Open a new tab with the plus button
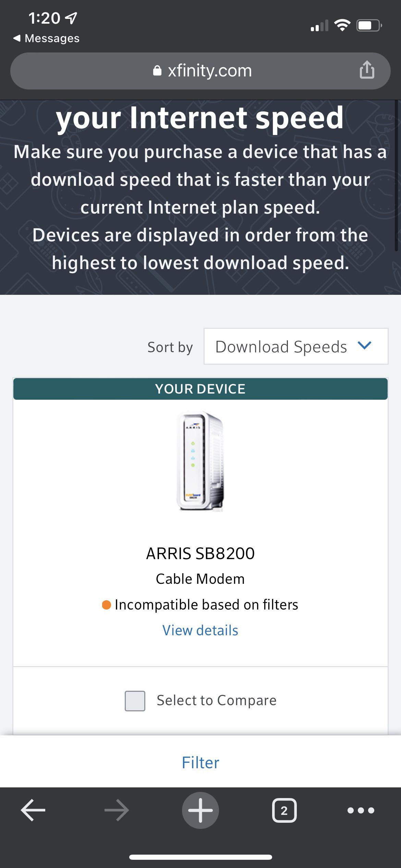 coord(200,810)
